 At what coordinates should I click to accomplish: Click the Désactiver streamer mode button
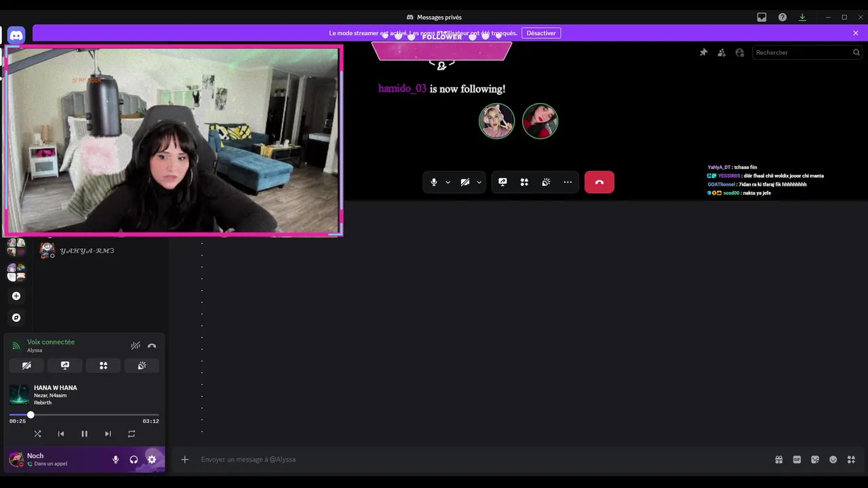click(541, 33)
